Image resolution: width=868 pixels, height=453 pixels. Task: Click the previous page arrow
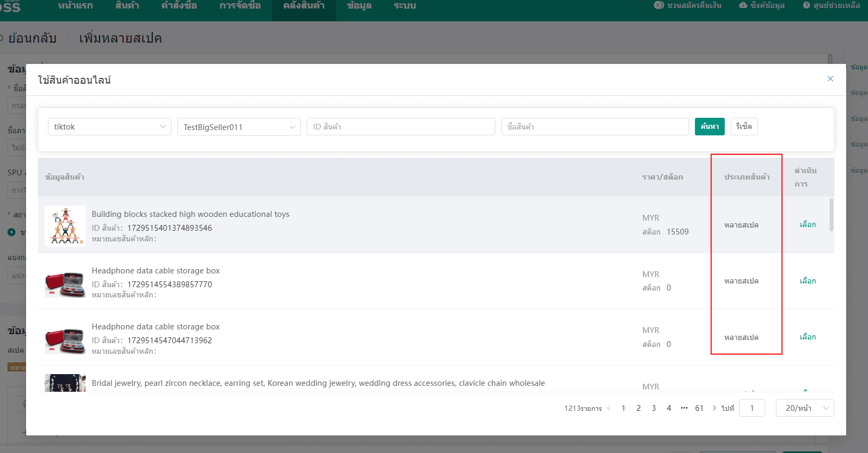click(x=609, y=408)
